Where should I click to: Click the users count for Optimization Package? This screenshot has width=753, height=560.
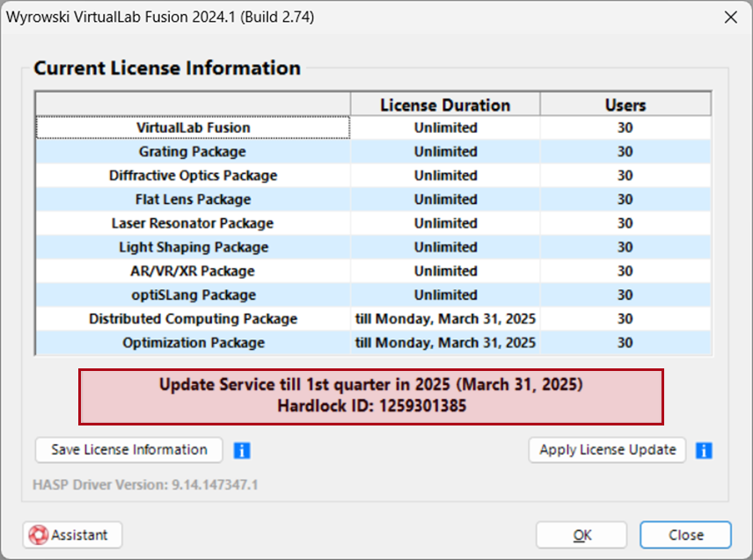(625, 343)
